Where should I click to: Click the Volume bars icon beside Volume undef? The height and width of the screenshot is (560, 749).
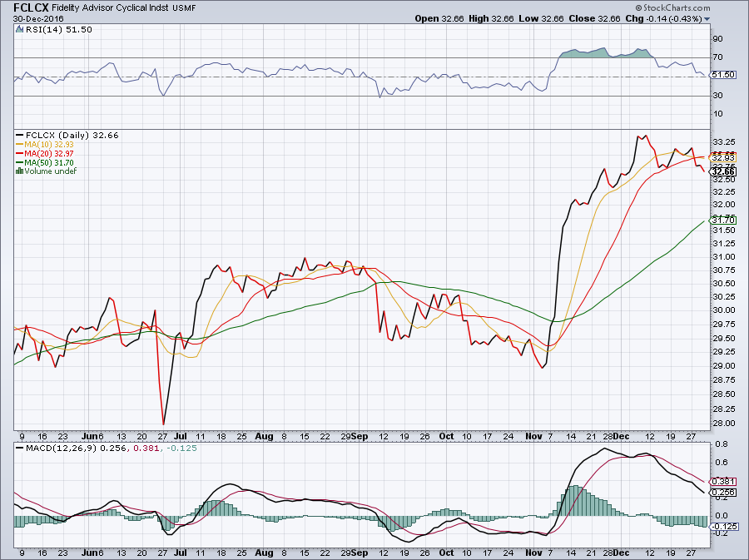coord(20,171)
